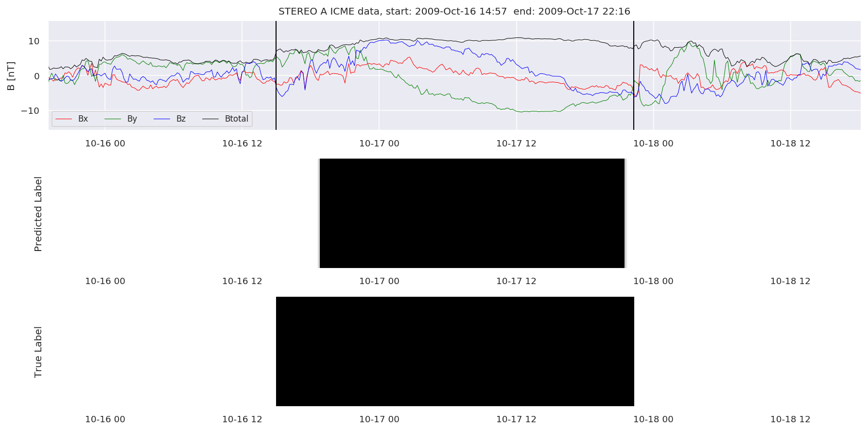Click the black Predicted Label interval block
Viewport: 868px width, 431px height.
pos(472,213)
